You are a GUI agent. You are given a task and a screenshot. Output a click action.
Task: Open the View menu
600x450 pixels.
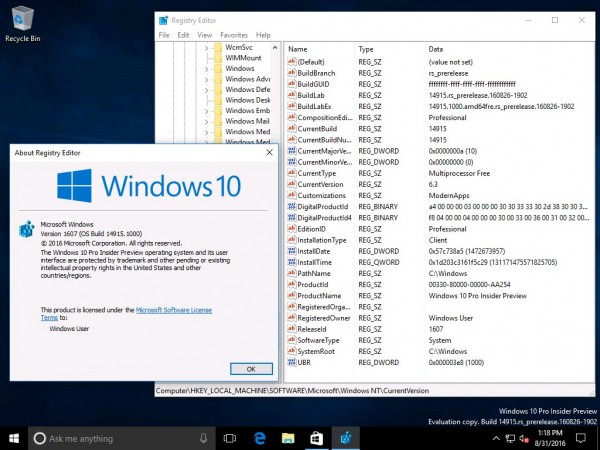pyautogui.click(x=205, y=35)
